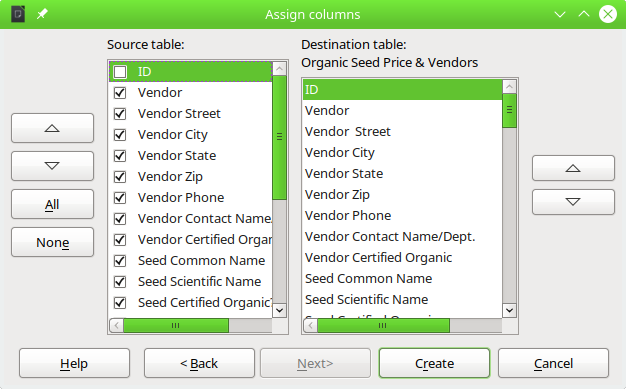Image resolution: width=626 pixels, height=389 pixels.
Task: Select Vendor Phone in destination list
Action: (402, 216)
